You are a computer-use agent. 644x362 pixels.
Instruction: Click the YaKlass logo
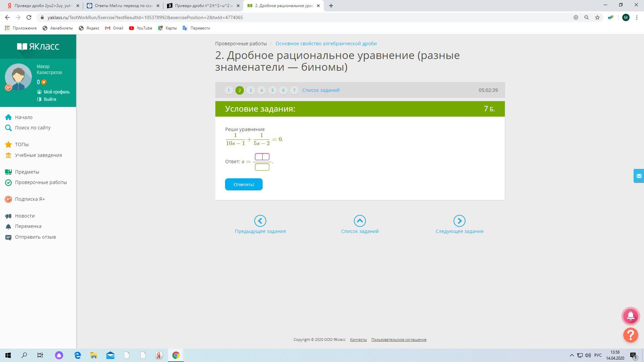(38, 46)
